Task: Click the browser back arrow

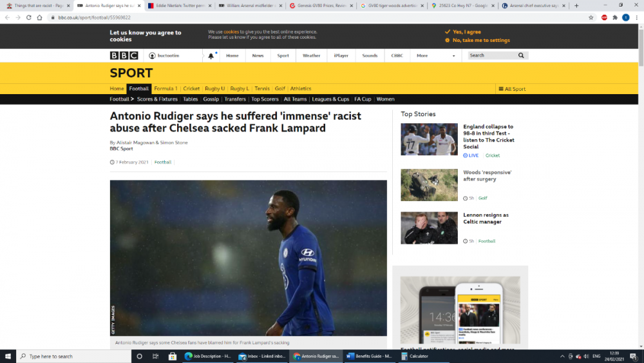Action: click(7, 17)
